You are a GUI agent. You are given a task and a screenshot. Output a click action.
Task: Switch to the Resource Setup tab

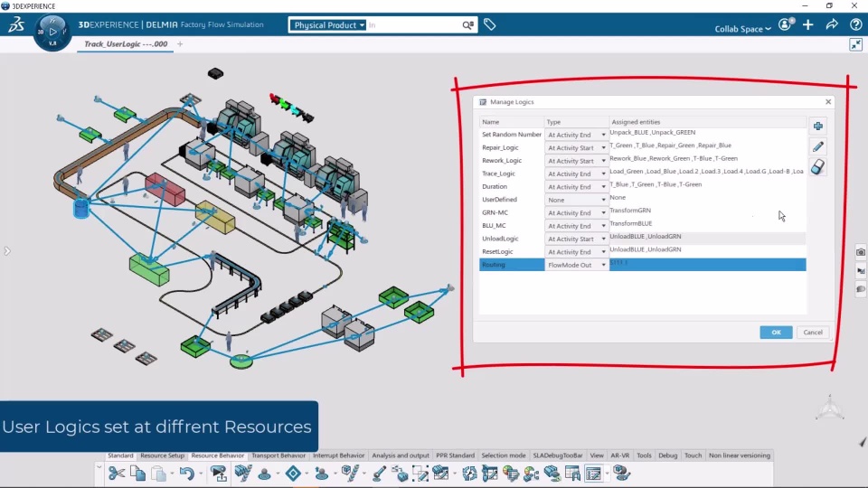(x=162, y=455)
